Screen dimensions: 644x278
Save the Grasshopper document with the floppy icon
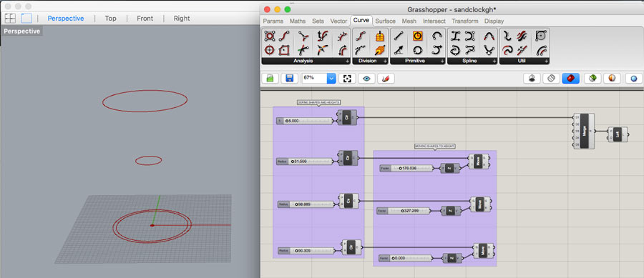point(290,79)
